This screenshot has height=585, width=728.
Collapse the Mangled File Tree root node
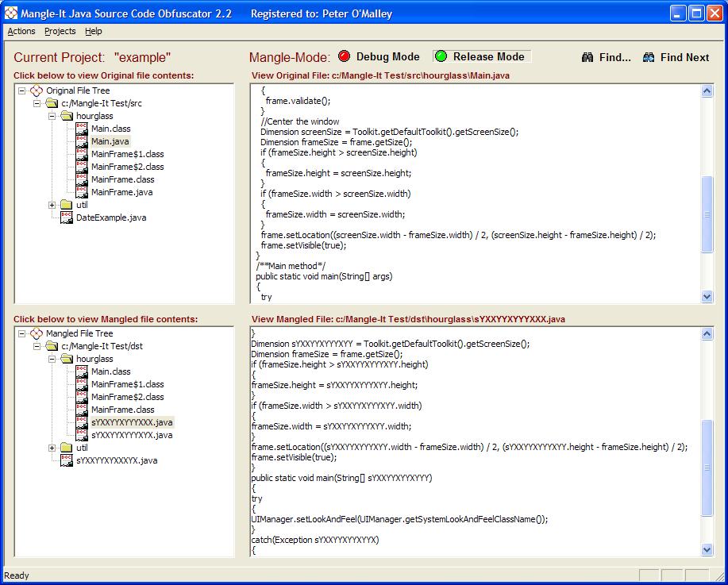point(21,333)
